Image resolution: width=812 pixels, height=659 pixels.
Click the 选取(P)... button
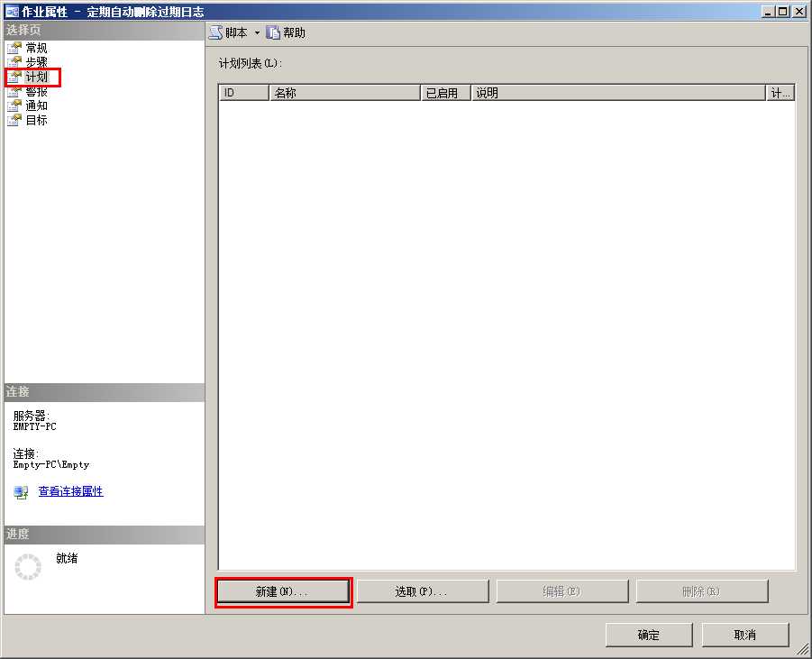pyautogui.click(x=423, y=591)
